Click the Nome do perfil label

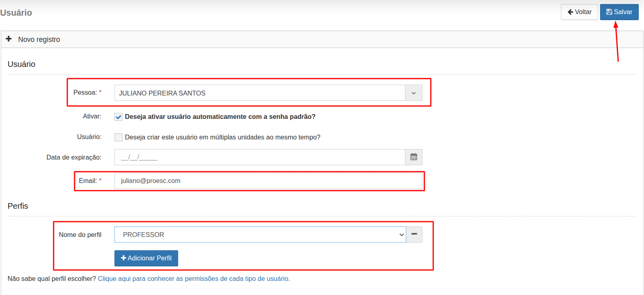click(x=80, y=235)
